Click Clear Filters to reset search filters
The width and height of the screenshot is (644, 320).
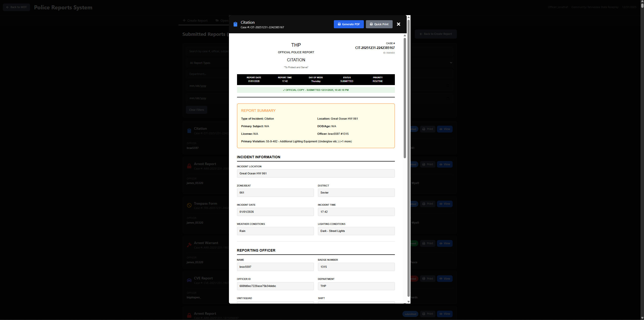(196, 110)
